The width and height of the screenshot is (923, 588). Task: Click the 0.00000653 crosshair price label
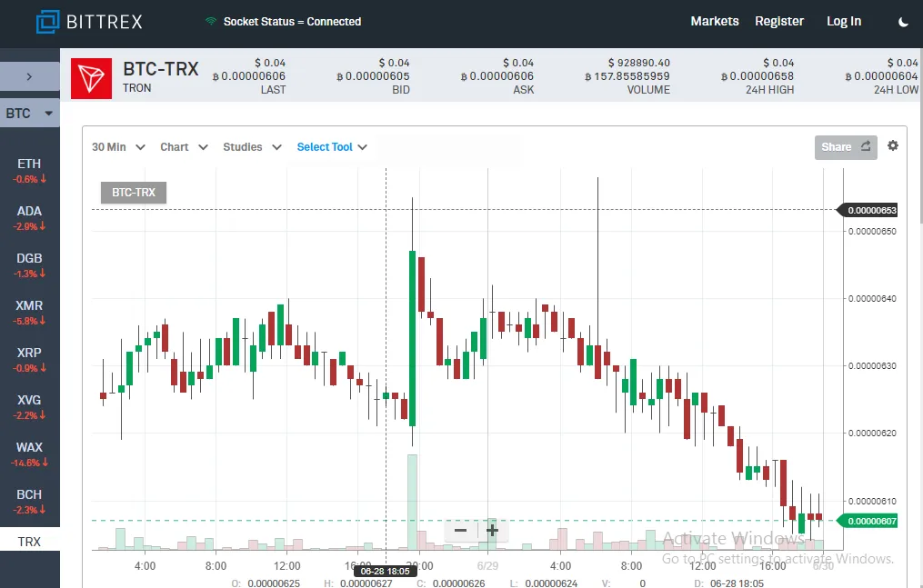[x=868, y=210]
